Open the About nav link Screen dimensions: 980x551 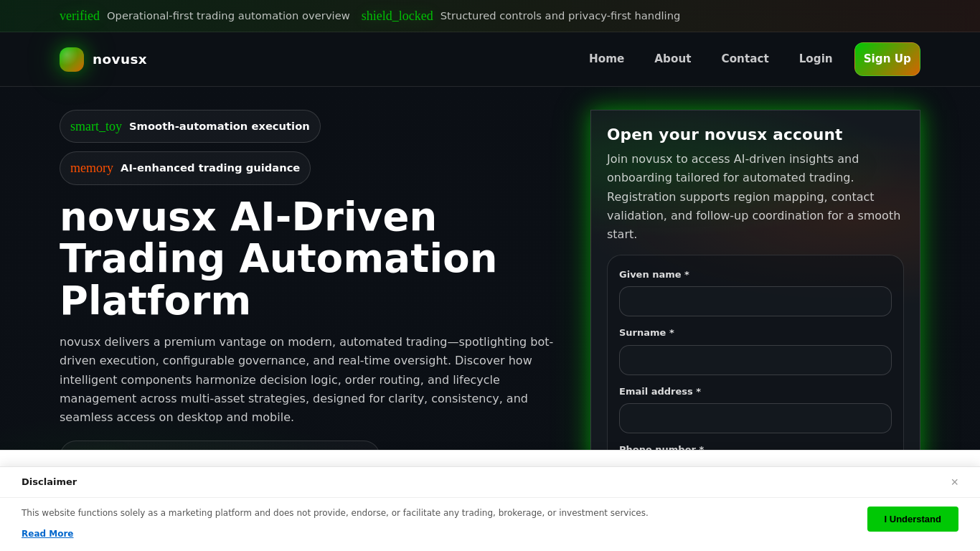point(673,59)
